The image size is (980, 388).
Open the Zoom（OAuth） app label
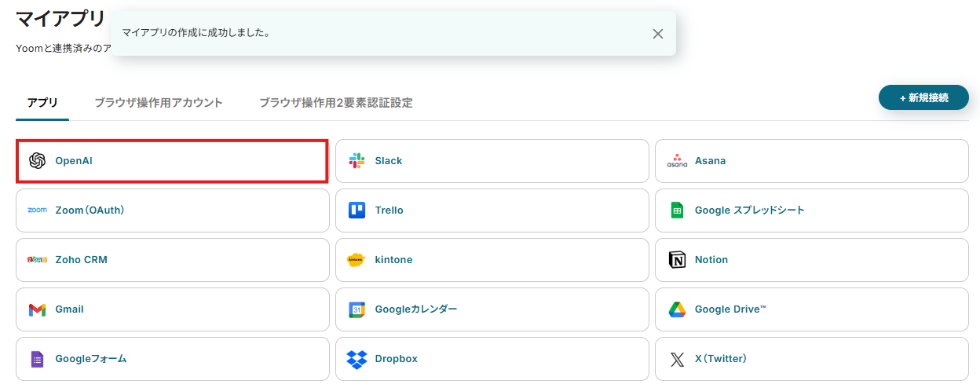(x=90, y=210)
